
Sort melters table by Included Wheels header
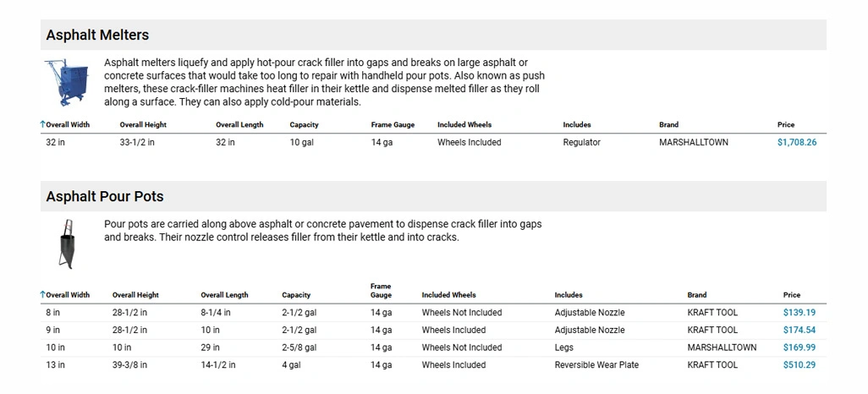464,124
